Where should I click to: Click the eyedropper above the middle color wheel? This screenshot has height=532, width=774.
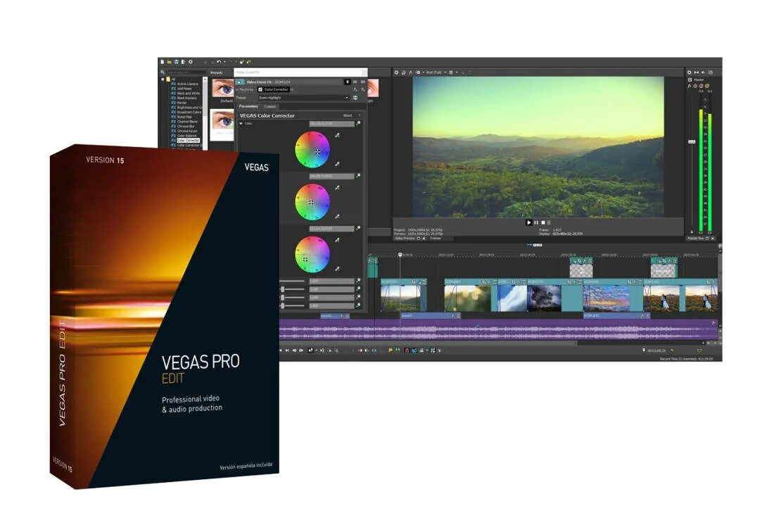pos(338,187)
